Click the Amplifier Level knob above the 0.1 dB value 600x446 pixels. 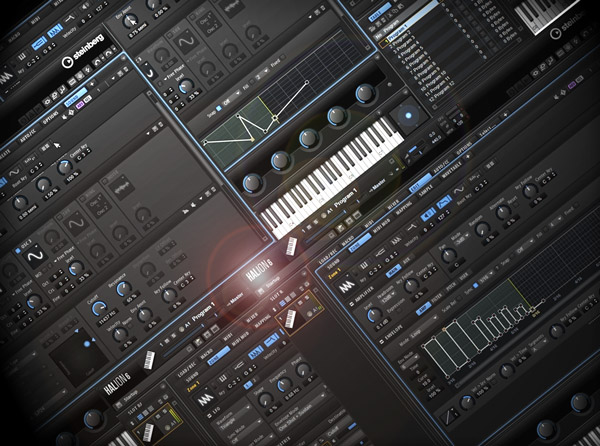[373, 316]
